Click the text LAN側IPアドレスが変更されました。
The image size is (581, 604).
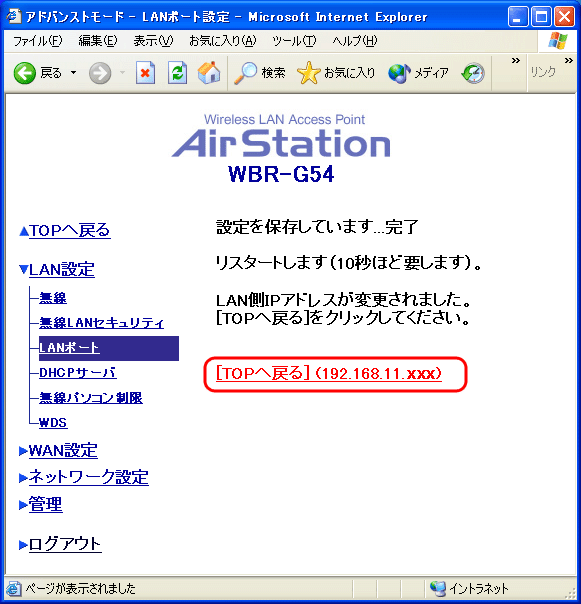[x=343, y=300]
